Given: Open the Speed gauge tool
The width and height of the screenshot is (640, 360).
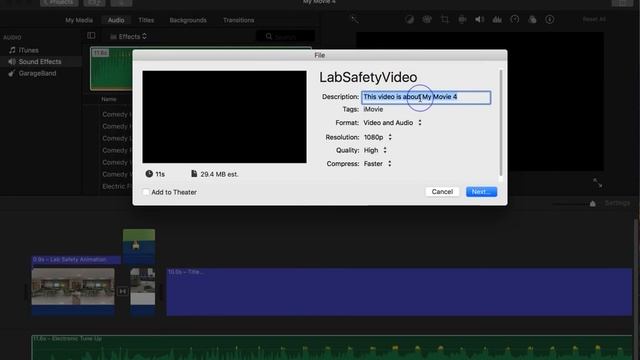Looking at the screenshot, I should pos(515,19).
